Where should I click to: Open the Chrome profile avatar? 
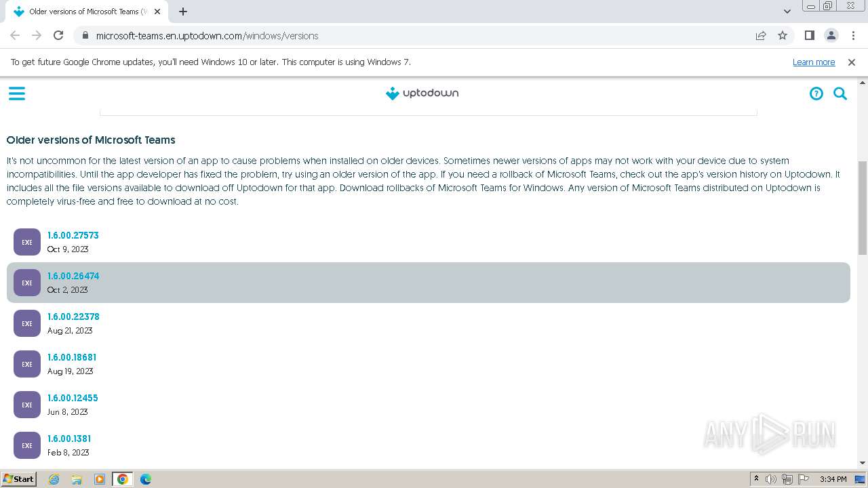[x=831, y=35]
